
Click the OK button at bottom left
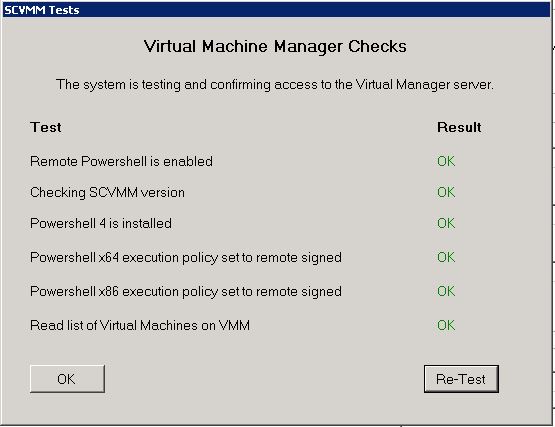tap(67, 379)
